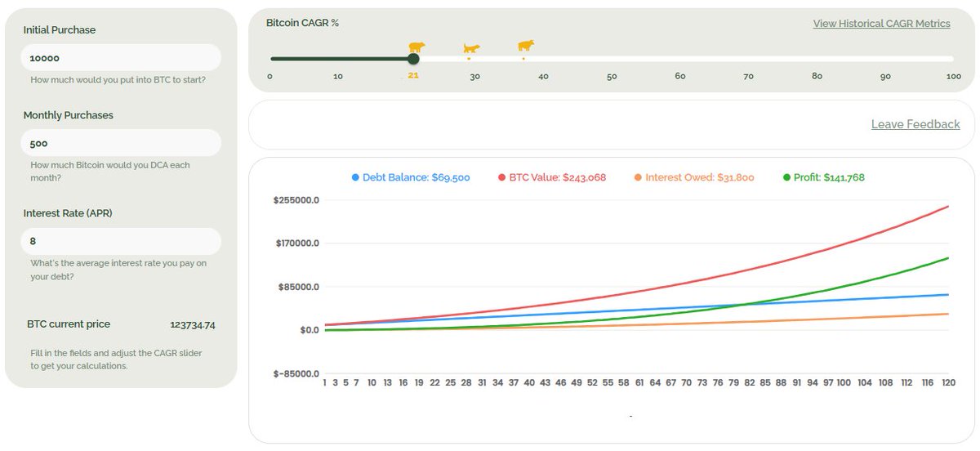This screenshot has width=980, height=451.
Task: Click the 100 label on CAGR scale
Action: click(x=953, y=76)
